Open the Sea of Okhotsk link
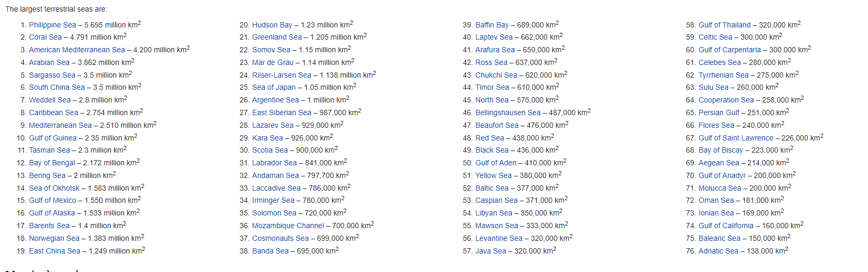The width and height of the screenshot is (868, 272). coord(54,188)
